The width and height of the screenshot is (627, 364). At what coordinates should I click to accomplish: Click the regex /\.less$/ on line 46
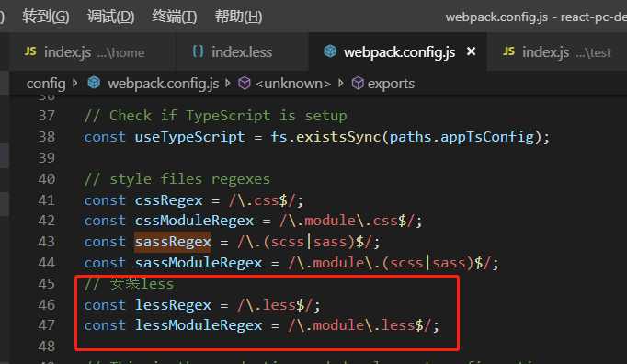(274, 305)
